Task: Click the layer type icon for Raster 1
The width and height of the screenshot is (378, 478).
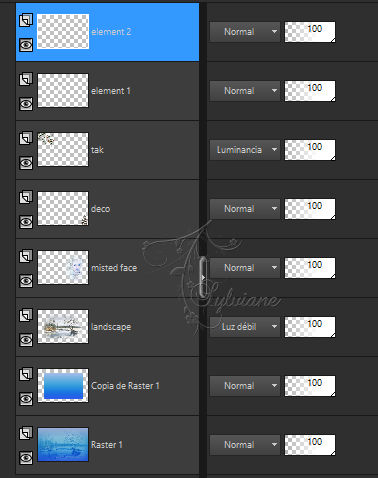Action: point(26,433)
